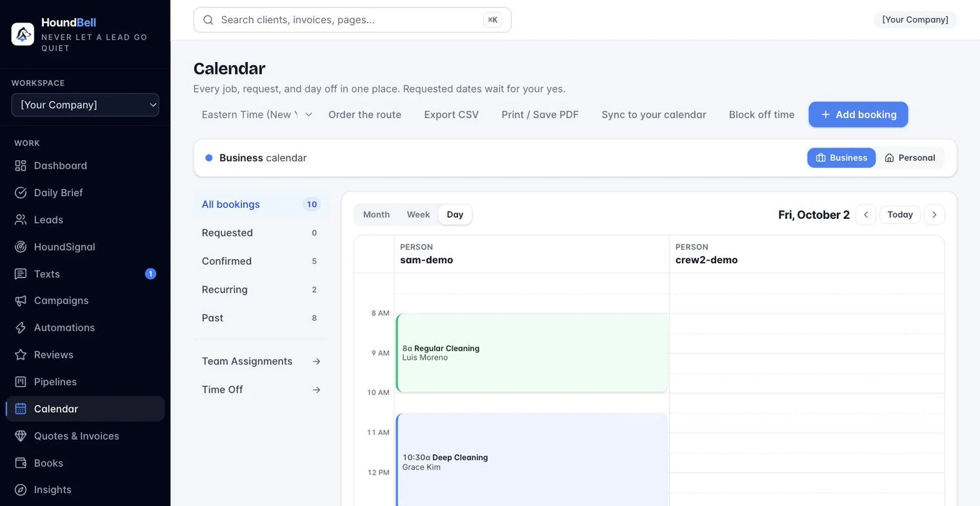Viewport: 980px width, 506px height.
Task: Go to previous day with left chevron
Action: coord(866,215)
